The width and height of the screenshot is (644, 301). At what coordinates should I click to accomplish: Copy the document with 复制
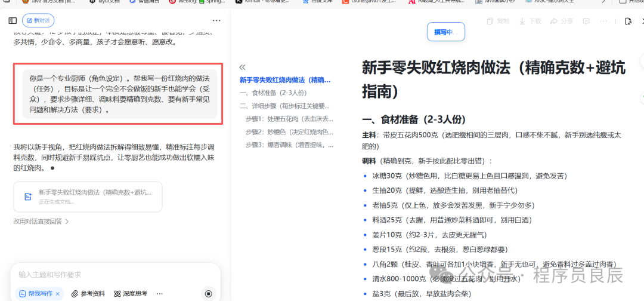pos(498,21)
